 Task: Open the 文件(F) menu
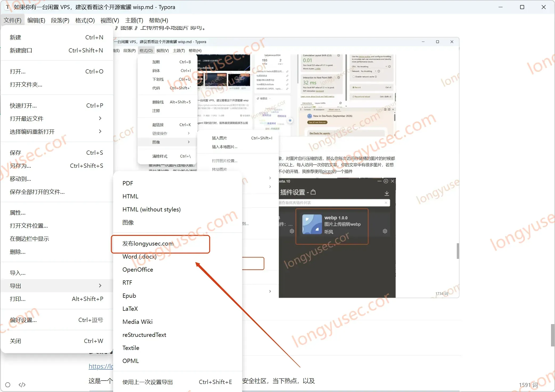click(13, 20)
